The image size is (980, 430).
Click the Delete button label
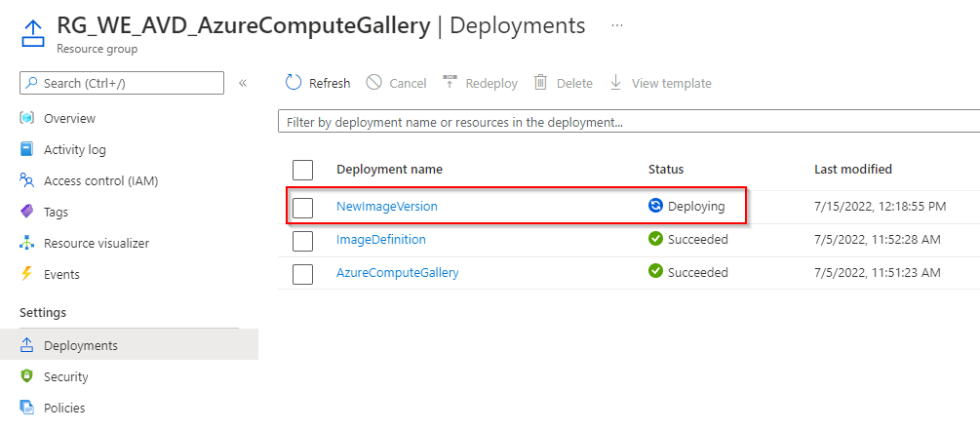click(x=574, y=83)
